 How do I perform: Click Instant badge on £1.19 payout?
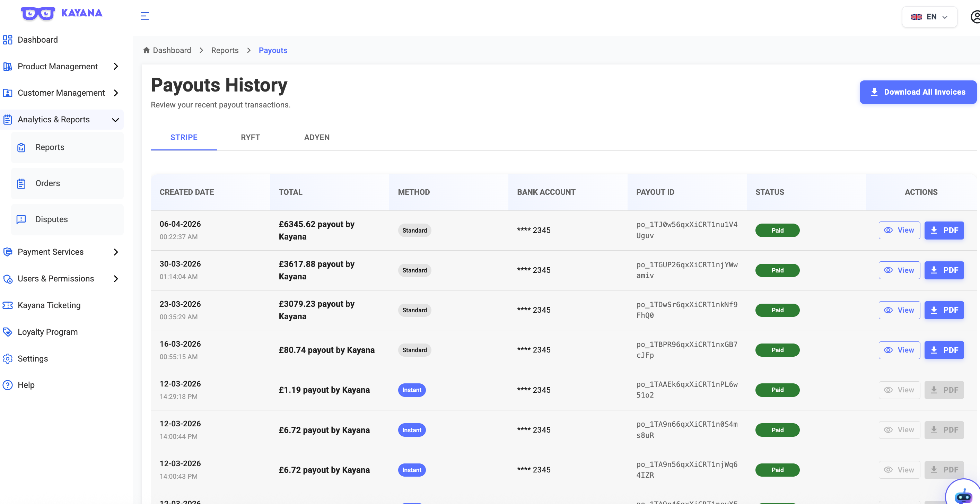pyautogui.click(x=412, y=390)
